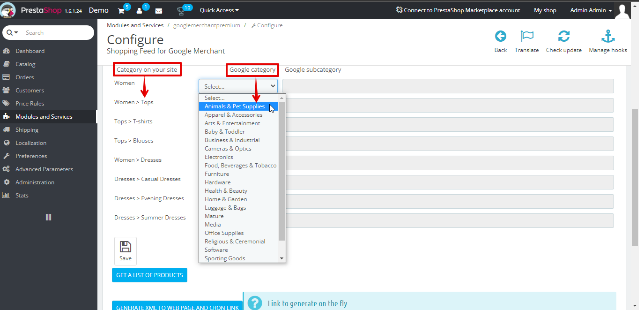Open the Admin Admin user dropdown
Screen dimensions: 644x310
(x=591, y=10)
